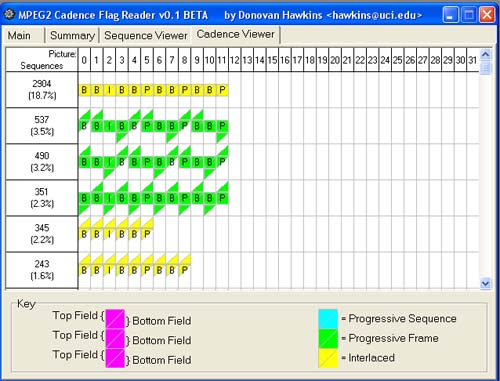Open the Summary tab
The height and width of the screenshot is (381, 500).
(x=72, y=35)
